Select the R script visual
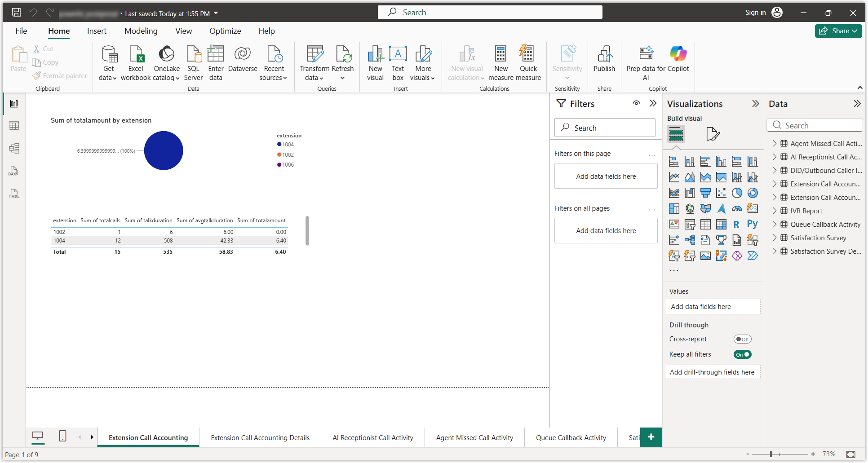 point(737,224)
